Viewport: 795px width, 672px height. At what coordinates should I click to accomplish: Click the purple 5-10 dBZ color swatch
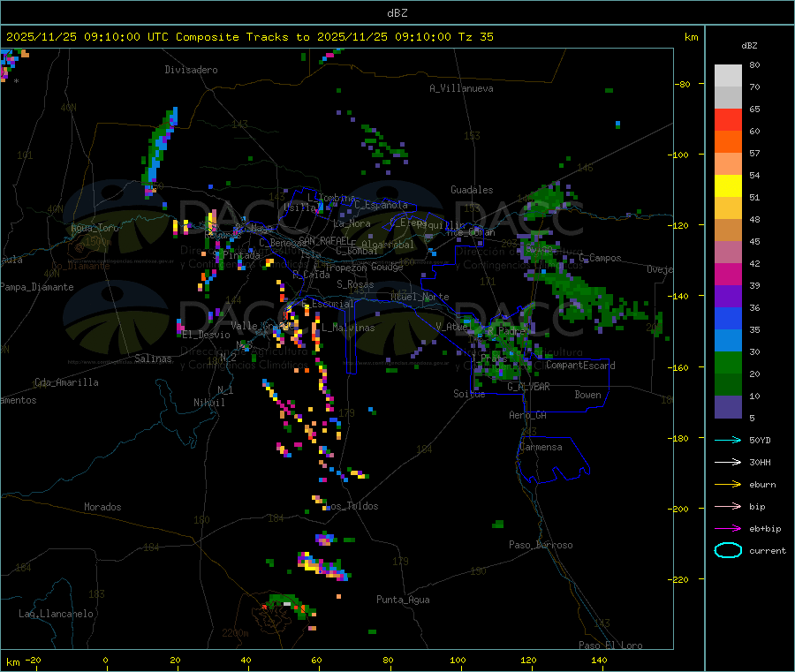tap(728, 407)
